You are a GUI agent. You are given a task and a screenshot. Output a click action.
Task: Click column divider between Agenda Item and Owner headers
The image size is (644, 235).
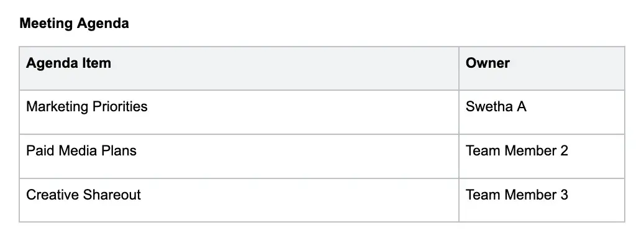[x=459, y=68]
